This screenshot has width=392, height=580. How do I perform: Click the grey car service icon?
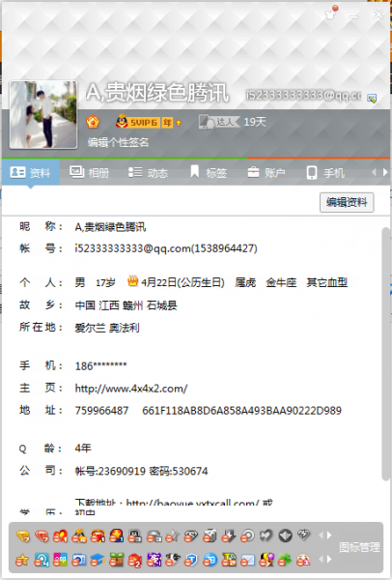(154, 536)
